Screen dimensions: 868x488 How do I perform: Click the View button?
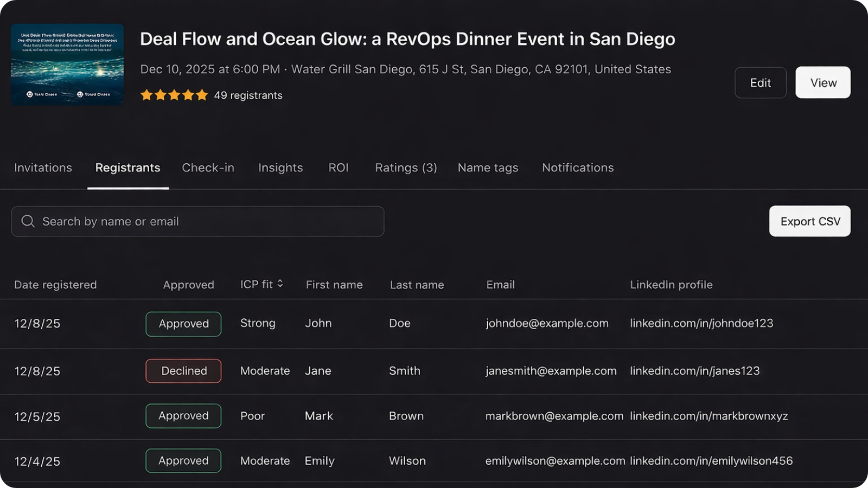tap(823, 82)
